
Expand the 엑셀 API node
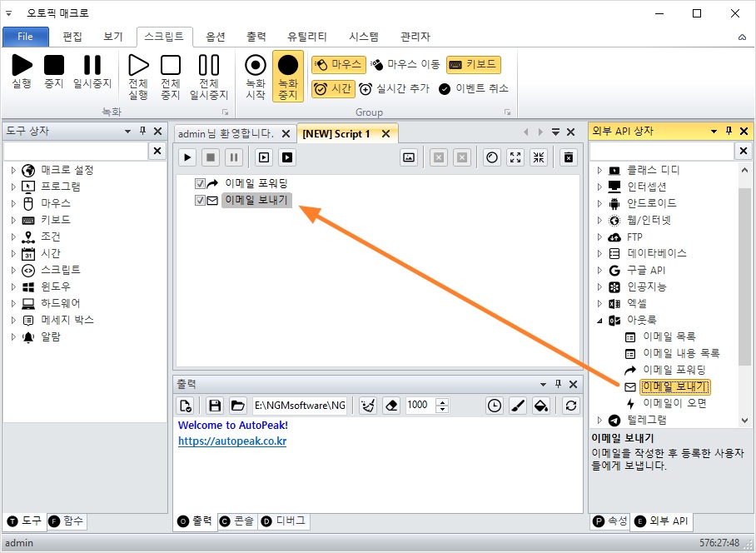pos(599,304)
